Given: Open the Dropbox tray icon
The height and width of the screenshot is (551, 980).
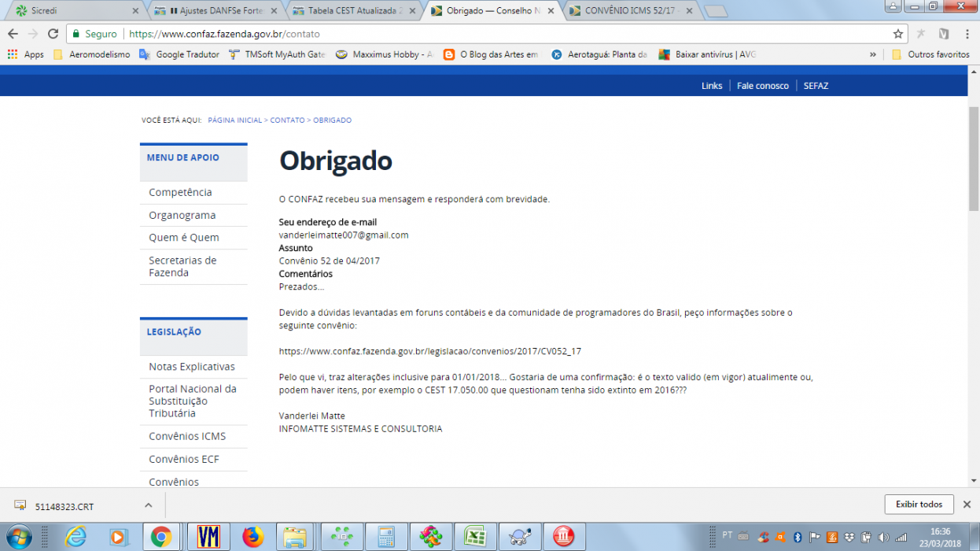Looking at the screenshot, I should (x=849, y=538).
